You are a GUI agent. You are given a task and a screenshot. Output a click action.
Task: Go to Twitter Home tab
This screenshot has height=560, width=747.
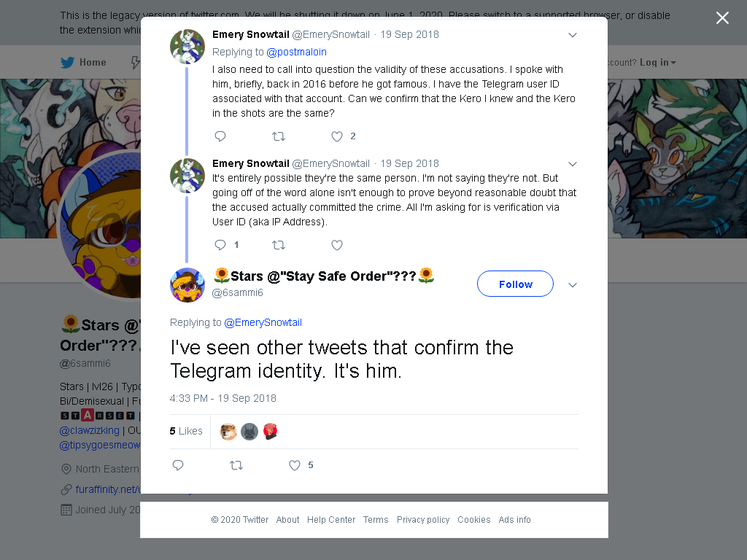pos(83,63)
